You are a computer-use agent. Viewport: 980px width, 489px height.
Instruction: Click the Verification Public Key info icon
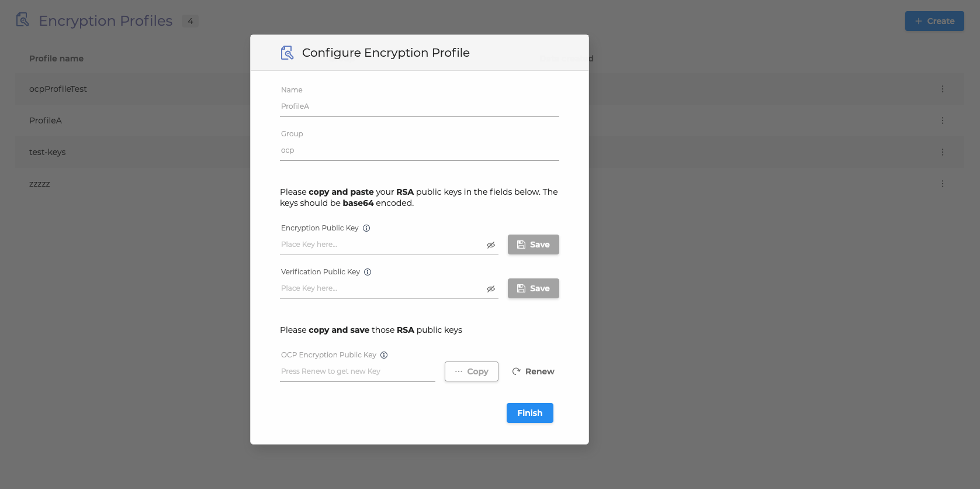pyautogui.click(x=368, y=272)
